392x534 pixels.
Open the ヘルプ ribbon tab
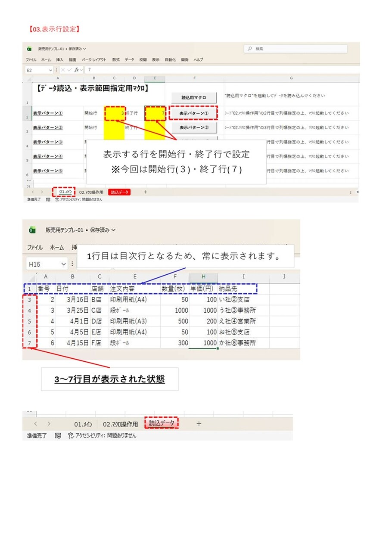click(x=198, y=59)
